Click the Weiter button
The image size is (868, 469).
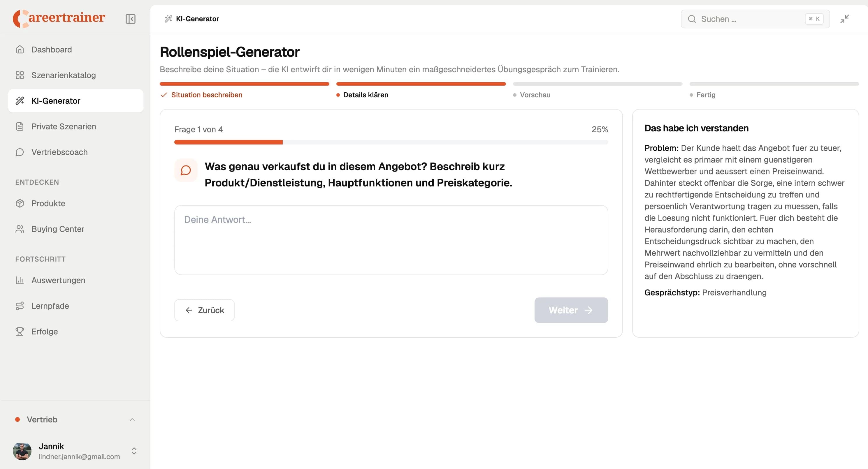pos(571,310)
